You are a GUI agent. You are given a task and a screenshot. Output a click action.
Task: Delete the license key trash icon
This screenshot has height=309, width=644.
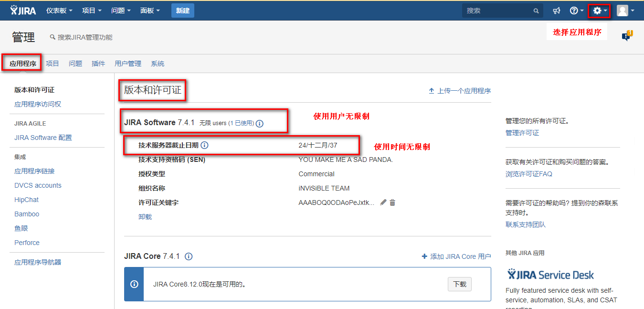392,202
